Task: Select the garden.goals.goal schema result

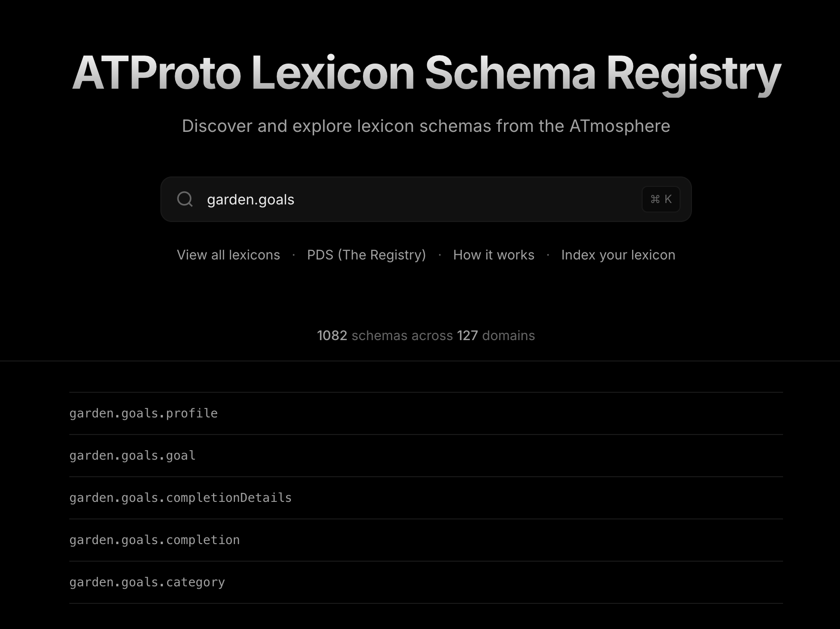Action: [132, 456]
